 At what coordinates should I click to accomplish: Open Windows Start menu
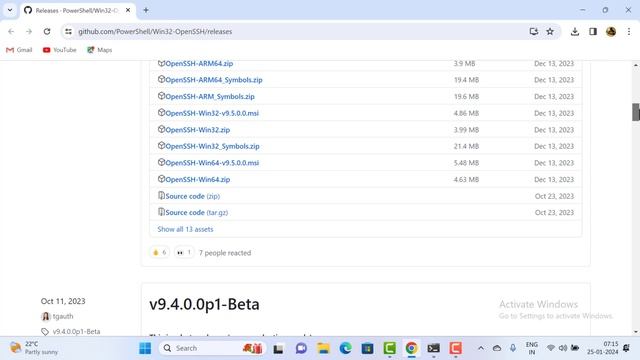coord(145,348)
